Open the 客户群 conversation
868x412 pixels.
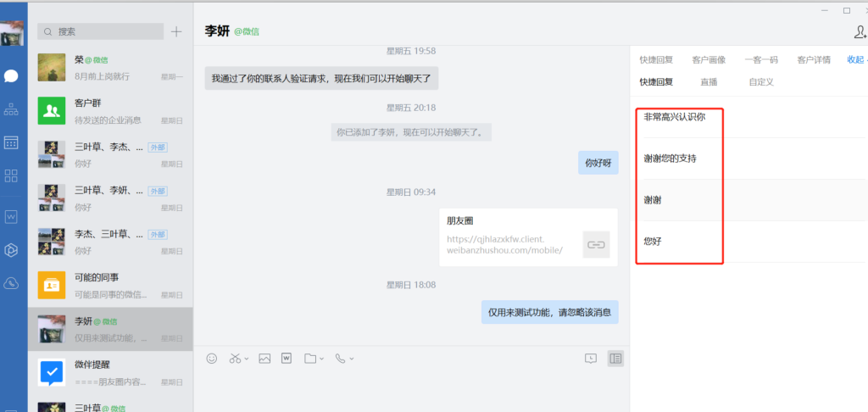110,111
